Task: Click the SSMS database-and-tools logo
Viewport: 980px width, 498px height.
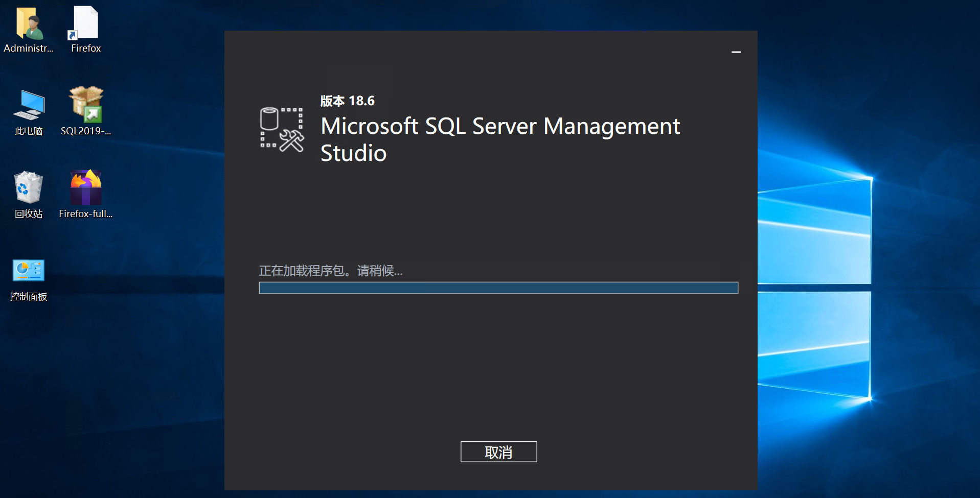Action: 282,130
